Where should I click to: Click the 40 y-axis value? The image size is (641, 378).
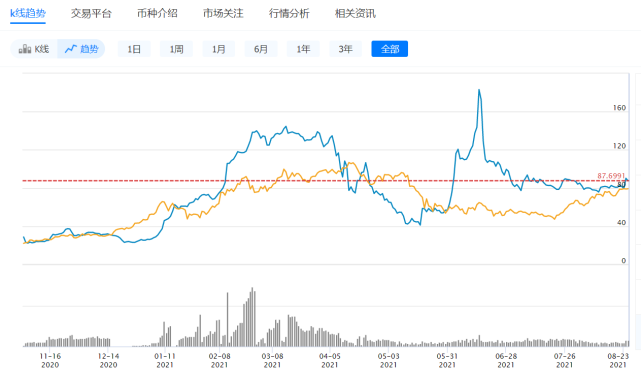click(x=621, y=223)
